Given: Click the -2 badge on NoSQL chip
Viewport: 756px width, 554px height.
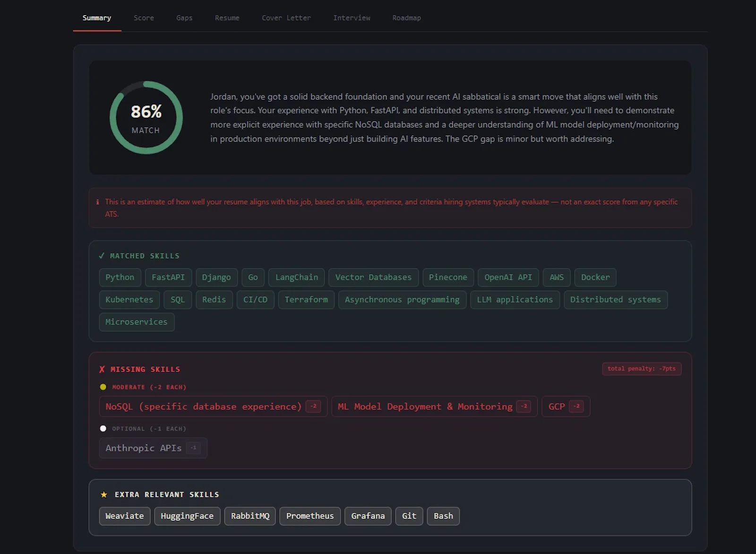Looking at the screenshot, I should (x=313, y=407).
